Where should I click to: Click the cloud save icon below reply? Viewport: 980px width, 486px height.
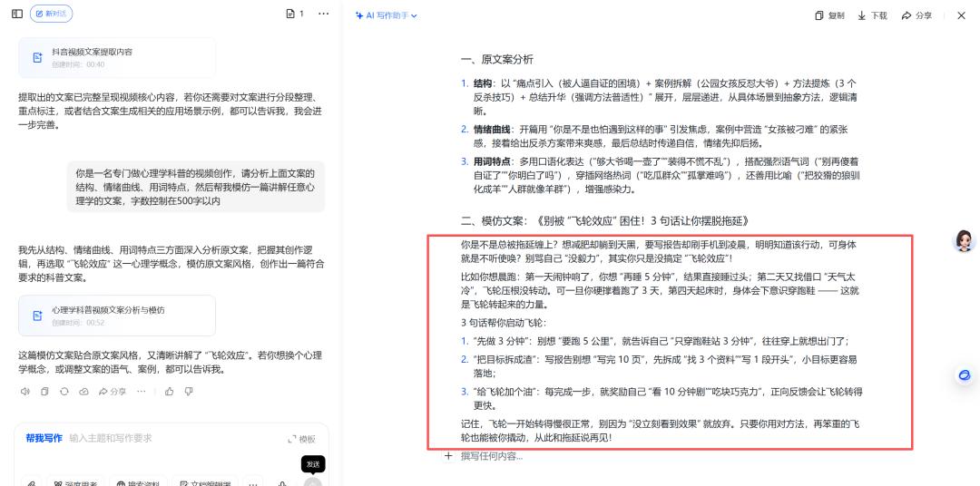click(83, 392)
